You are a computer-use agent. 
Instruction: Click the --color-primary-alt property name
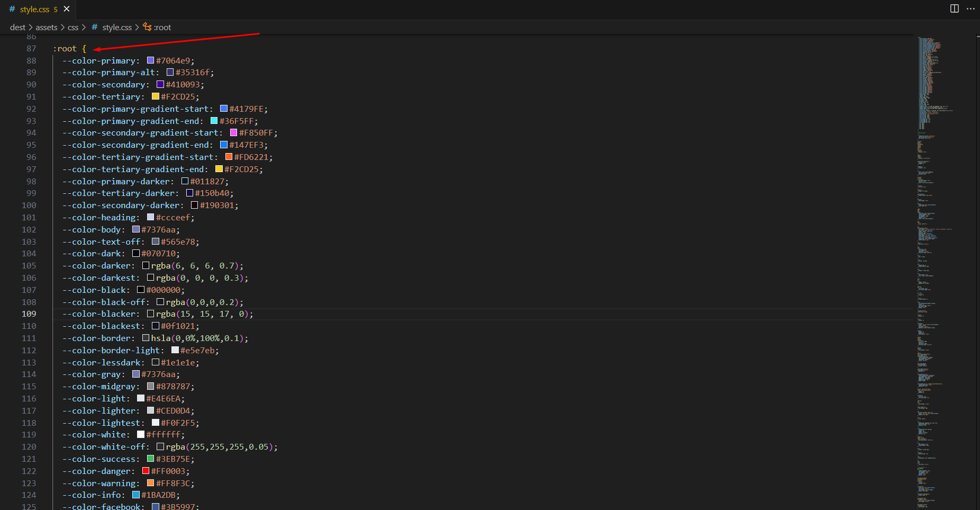[x=108, y=72]
